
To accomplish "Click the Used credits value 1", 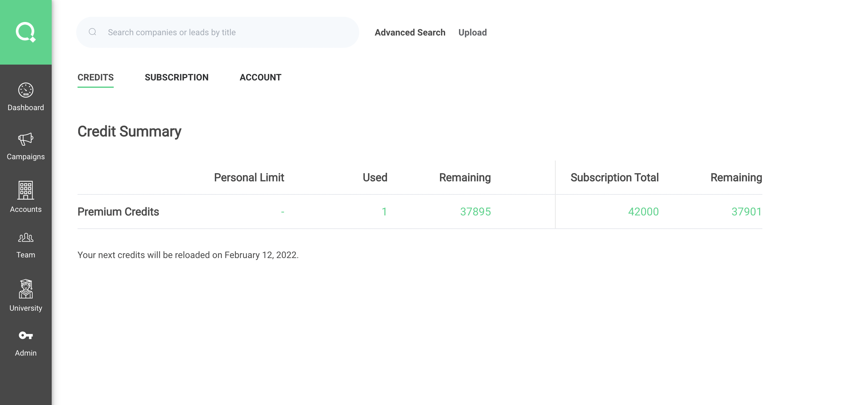I will pyautogui.click(x=384, y=212).
